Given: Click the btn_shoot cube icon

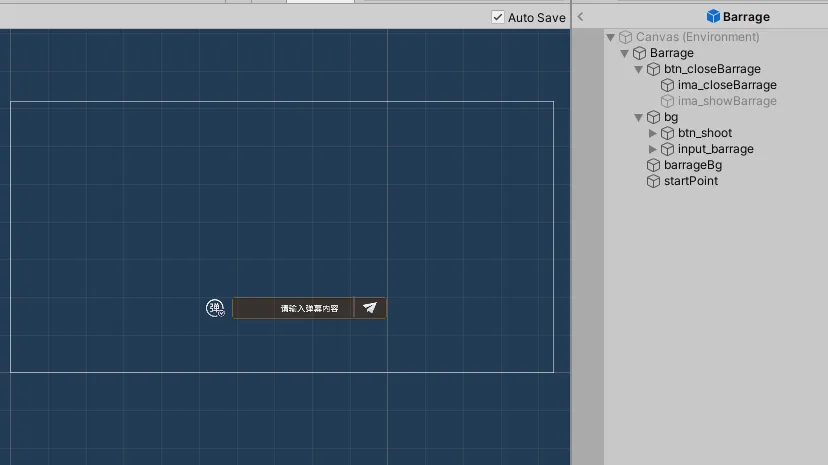Looking at the screenshot, I should click(x=667, y=133).
